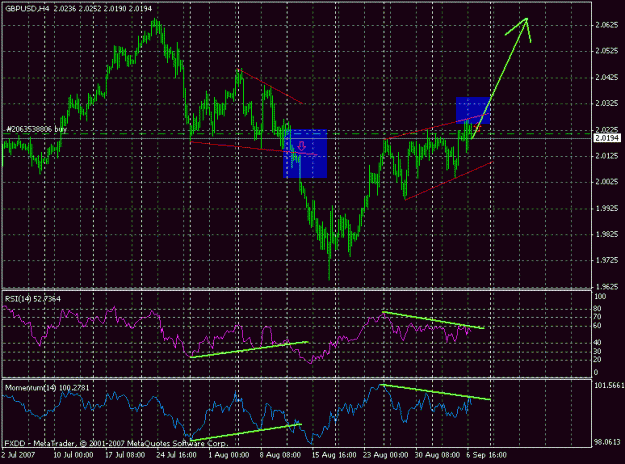This screenshot has height=464, width=625.
Task: Click the 2.0625 price axis label
Action: pos(606,25)
